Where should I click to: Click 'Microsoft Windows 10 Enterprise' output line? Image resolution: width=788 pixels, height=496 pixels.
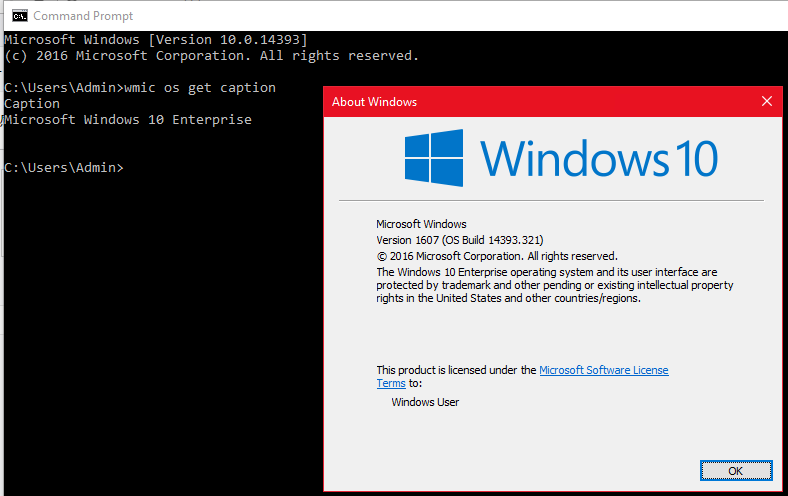coord(128,120)
